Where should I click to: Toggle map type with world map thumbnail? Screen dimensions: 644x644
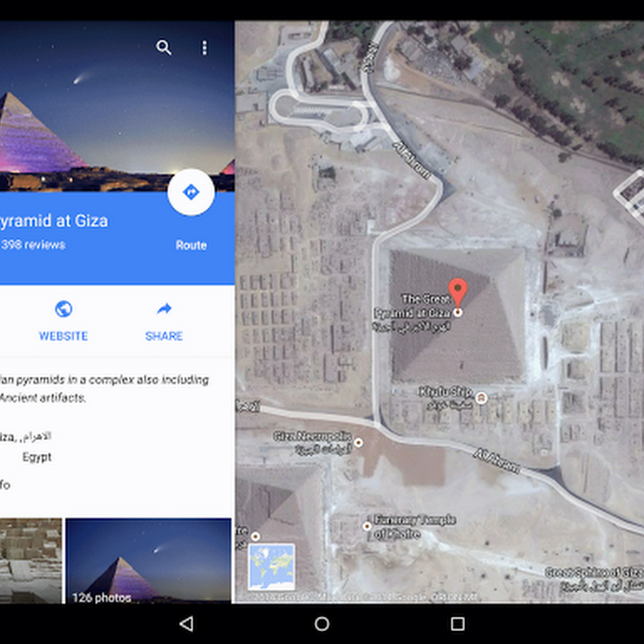click(x=271, y=567)
